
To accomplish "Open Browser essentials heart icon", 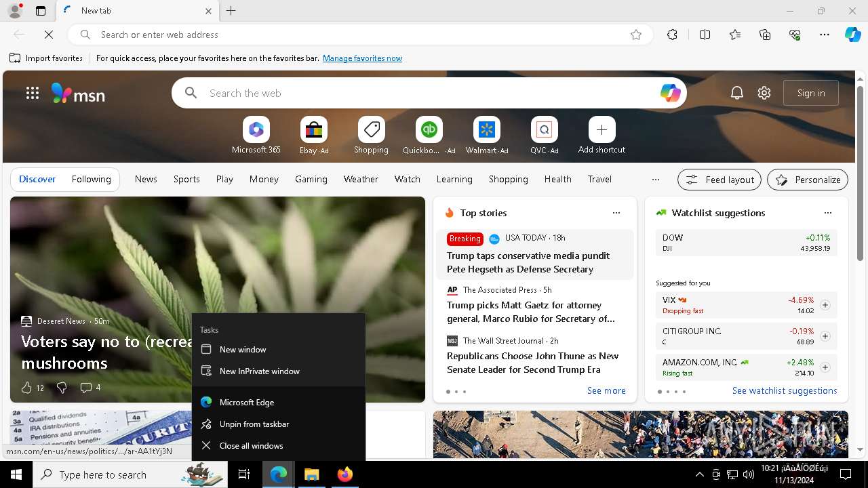I will [795, 35].
